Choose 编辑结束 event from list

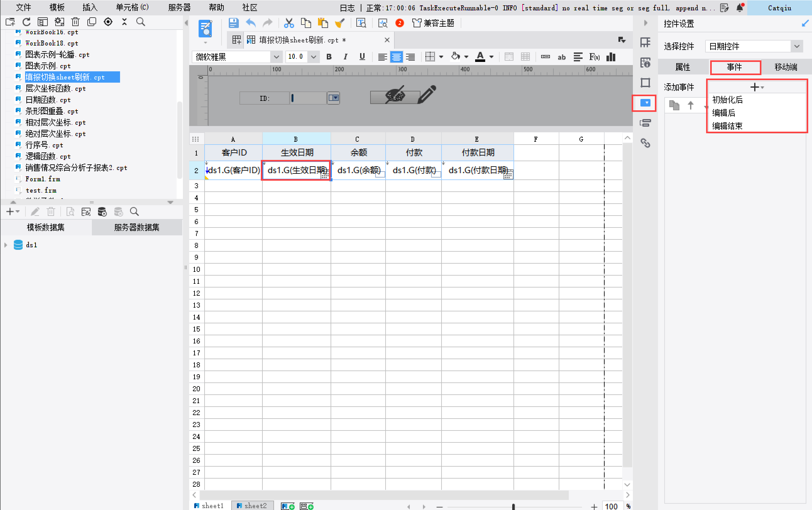pyautogui.click(x=727, y=126)
